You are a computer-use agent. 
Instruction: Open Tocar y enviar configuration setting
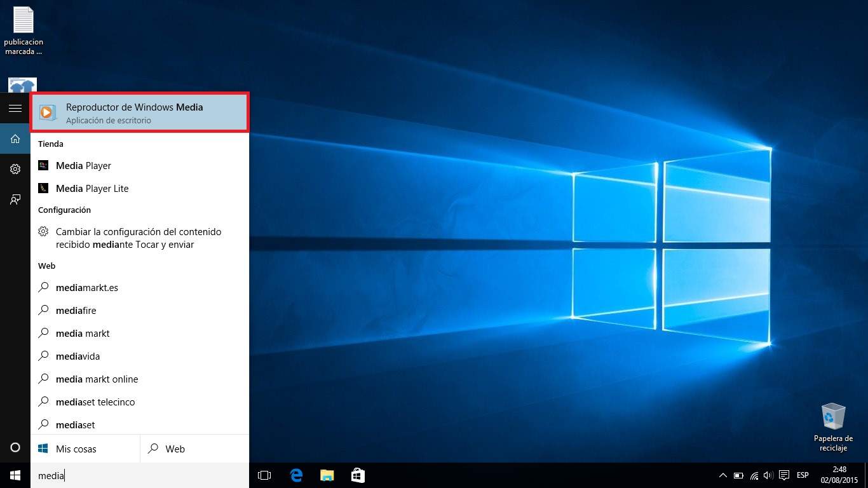pyautogui.click(x=139, y=238)
